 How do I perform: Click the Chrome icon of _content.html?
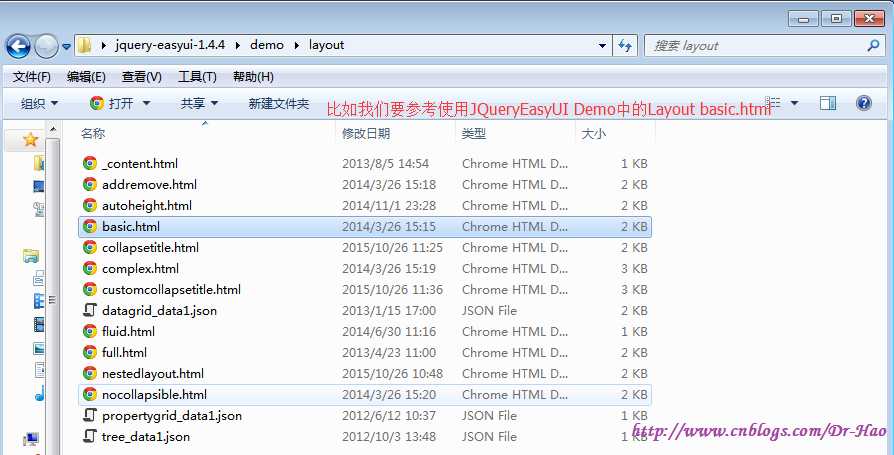coord(90,164)
